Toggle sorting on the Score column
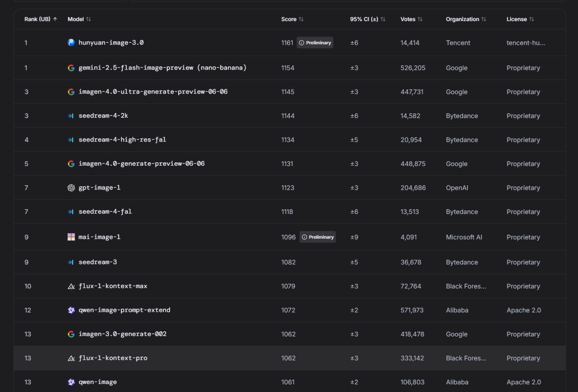 tap(293, 19)
